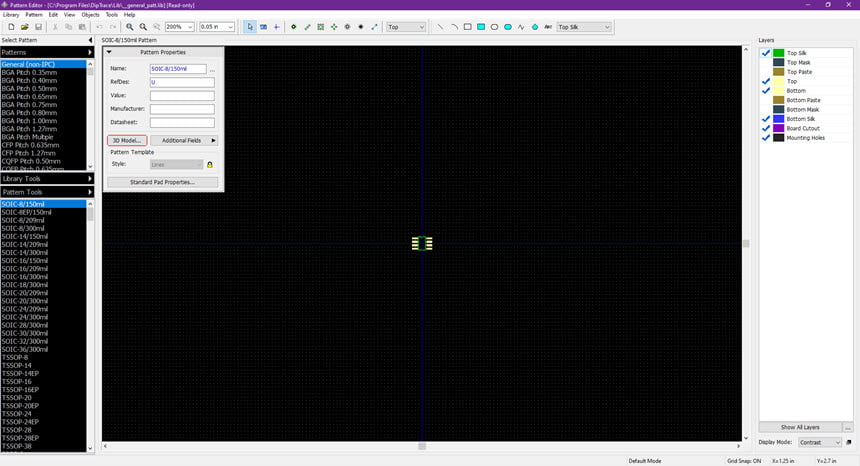This screenshot has width=860, height=466.
Task: Open a library file with folder icon
Action: (25, 27)
